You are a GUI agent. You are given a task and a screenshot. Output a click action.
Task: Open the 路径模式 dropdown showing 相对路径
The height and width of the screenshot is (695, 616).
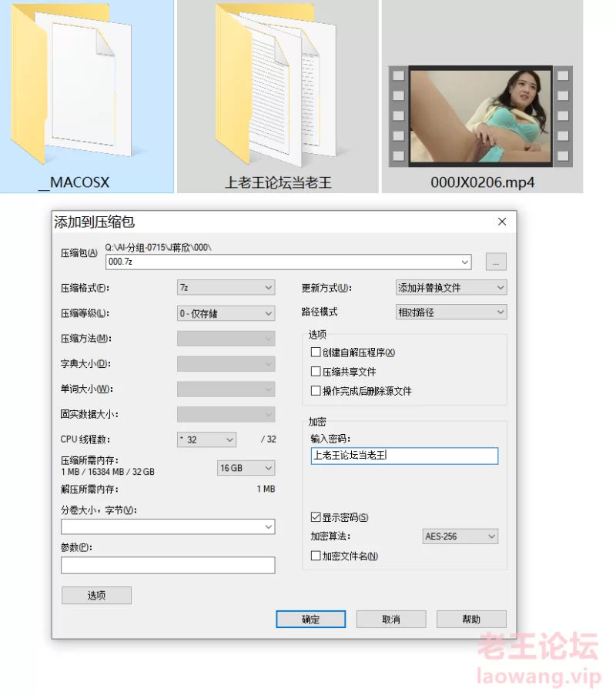pyautogui.click(x=451, y=312)
